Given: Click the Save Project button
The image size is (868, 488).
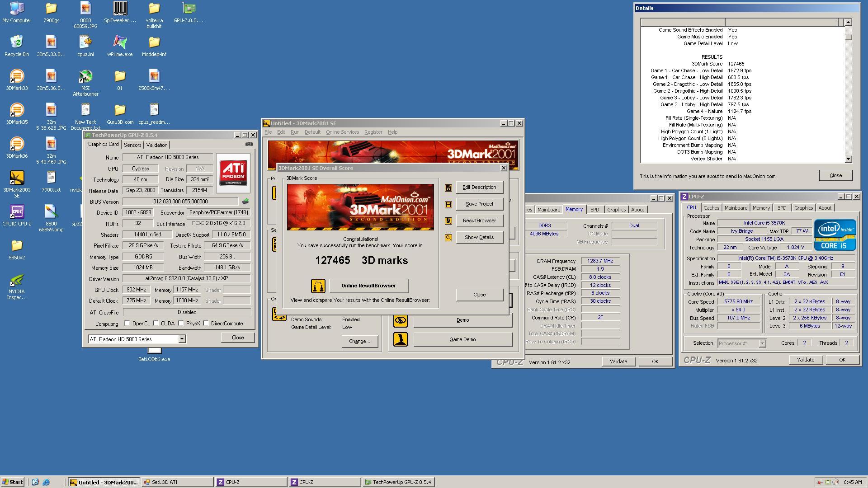Looking at the screenshot, I should pos(479,204).
